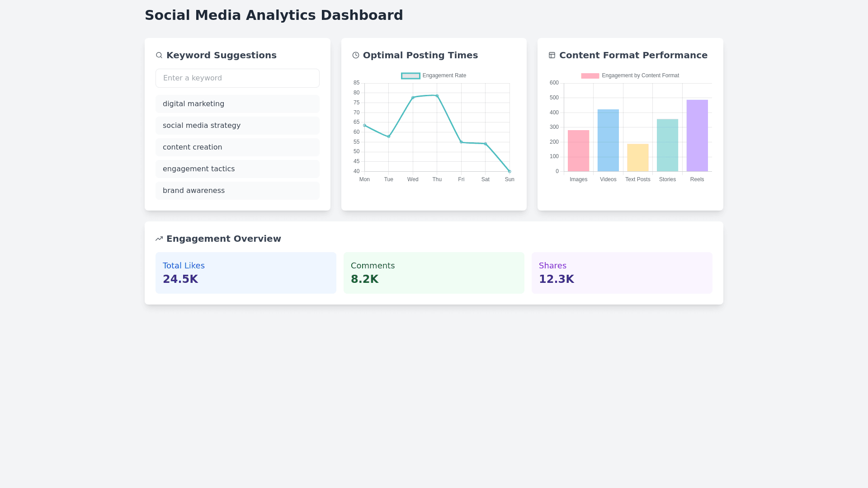The height and width of the screenshot is (488, 868).
Task: Open the Comments stat card
Action: point(434,273)
